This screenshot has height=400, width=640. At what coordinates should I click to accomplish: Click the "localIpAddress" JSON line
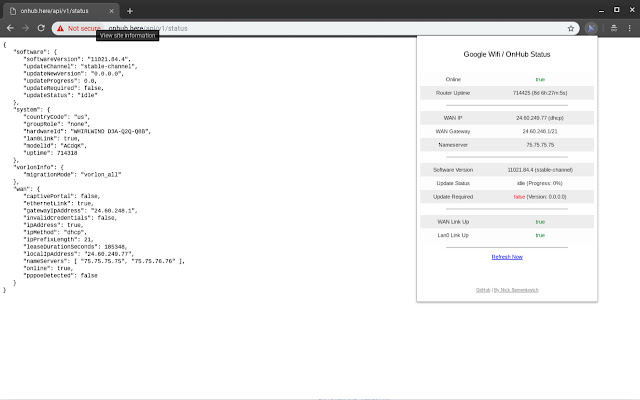click(78, 254)
